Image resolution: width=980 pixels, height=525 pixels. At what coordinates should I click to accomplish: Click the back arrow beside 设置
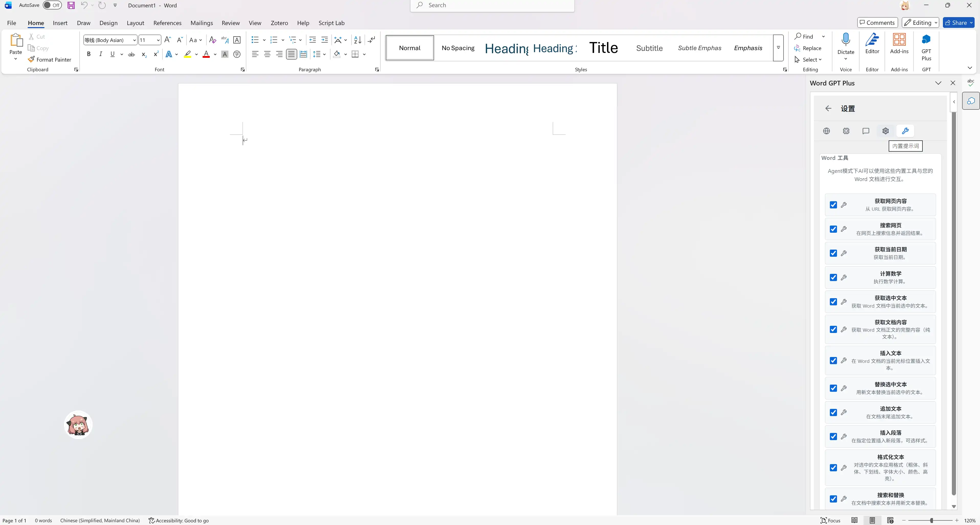coord(828,108)
